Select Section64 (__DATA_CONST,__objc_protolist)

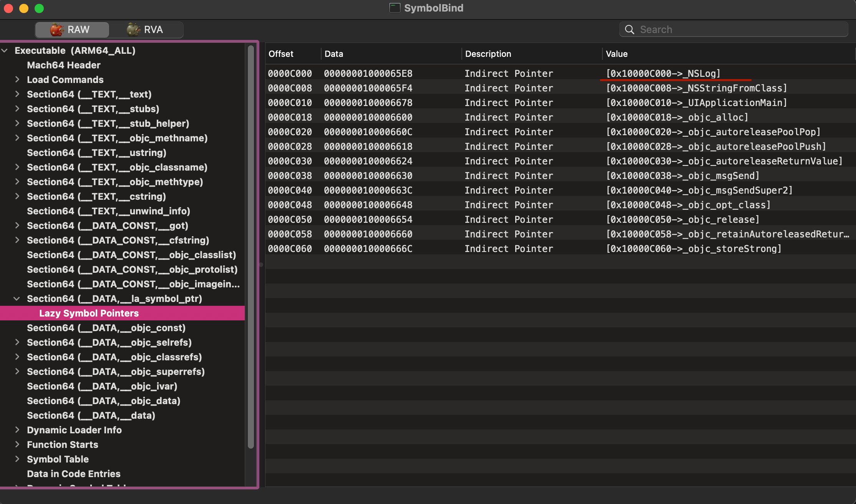click(x=132, y=270)
